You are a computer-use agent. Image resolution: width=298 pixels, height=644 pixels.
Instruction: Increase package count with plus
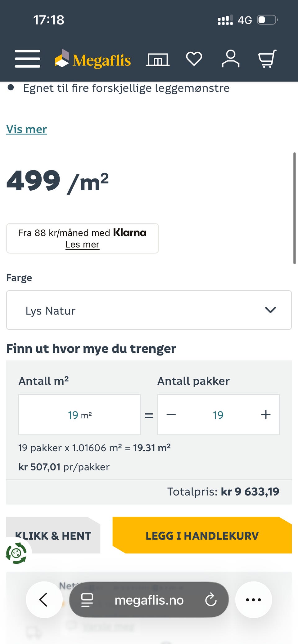click(x=266, y=415)
